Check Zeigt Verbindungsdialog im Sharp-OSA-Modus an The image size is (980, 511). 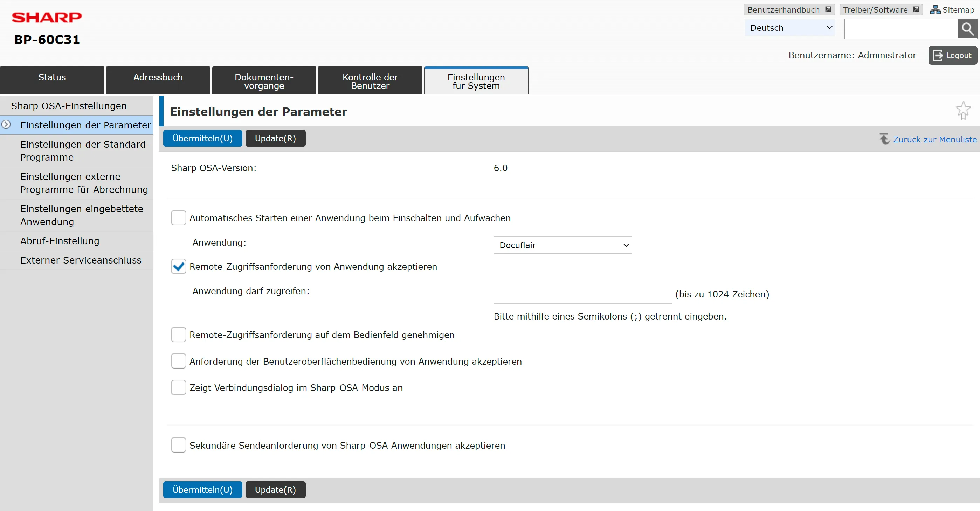click(178, 387)
